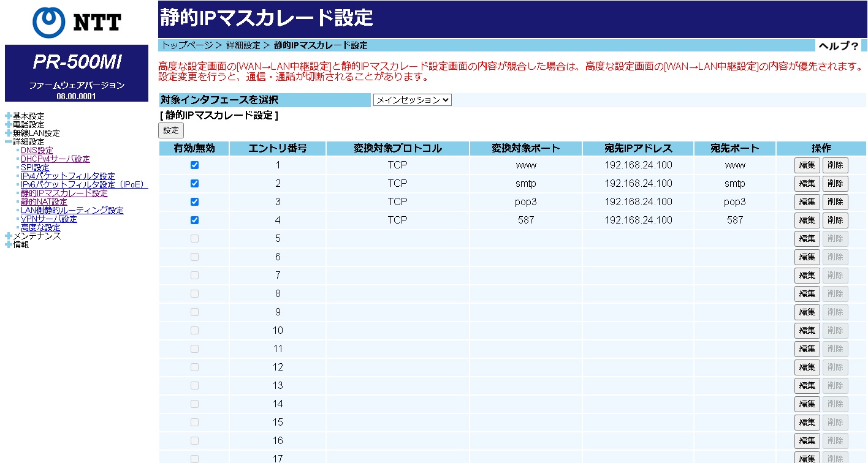Open IPv4パケットフィルタ設定 link
868x463 pixels.
click(x=67, y=176)
